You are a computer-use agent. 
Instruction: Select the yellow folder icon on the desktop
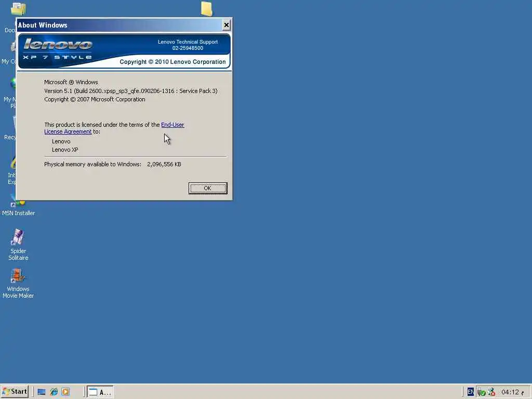coord(206,8)
